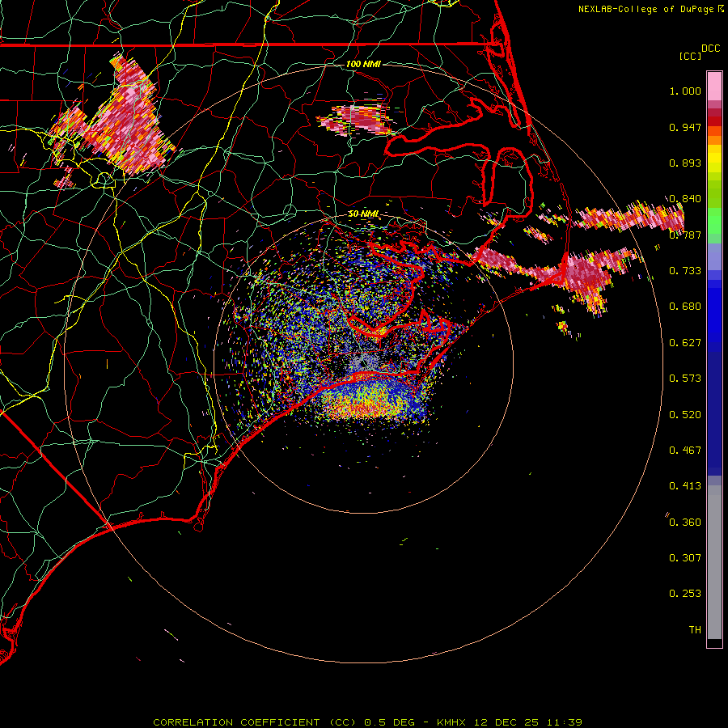Screen dimensions: 728x728
Task: Pick the gray bottom segment of the color bar
Action: (714, 562)
